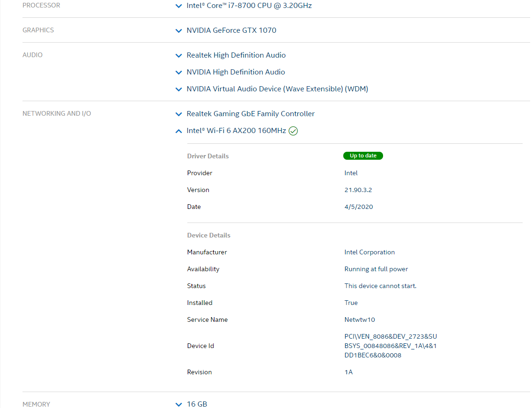Click the Version field label
This screenshot has width=532, height=408.
(x=198, y=190)
